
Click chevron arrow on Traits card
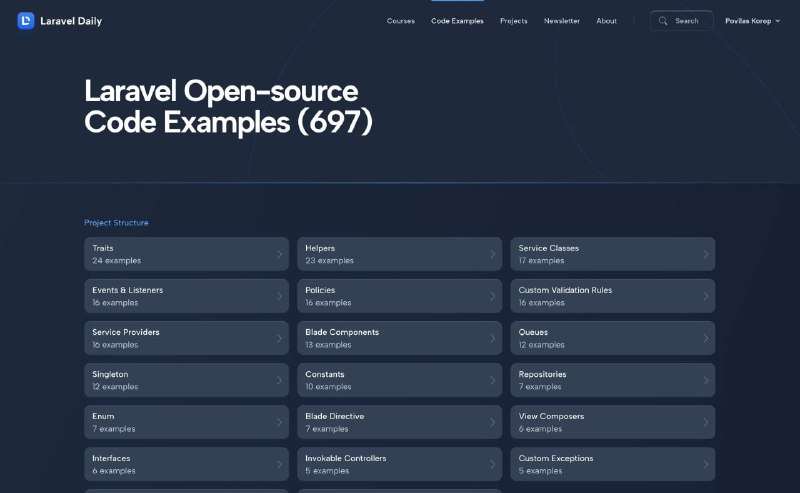point(279,254)
